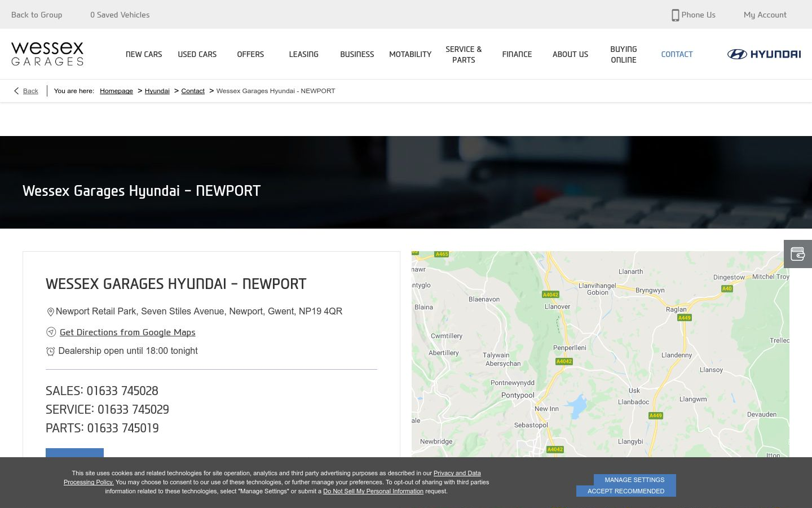812x508 pixels.
Task: Click the phone icon beside Phone Us
Action: (x=675, y=15)
